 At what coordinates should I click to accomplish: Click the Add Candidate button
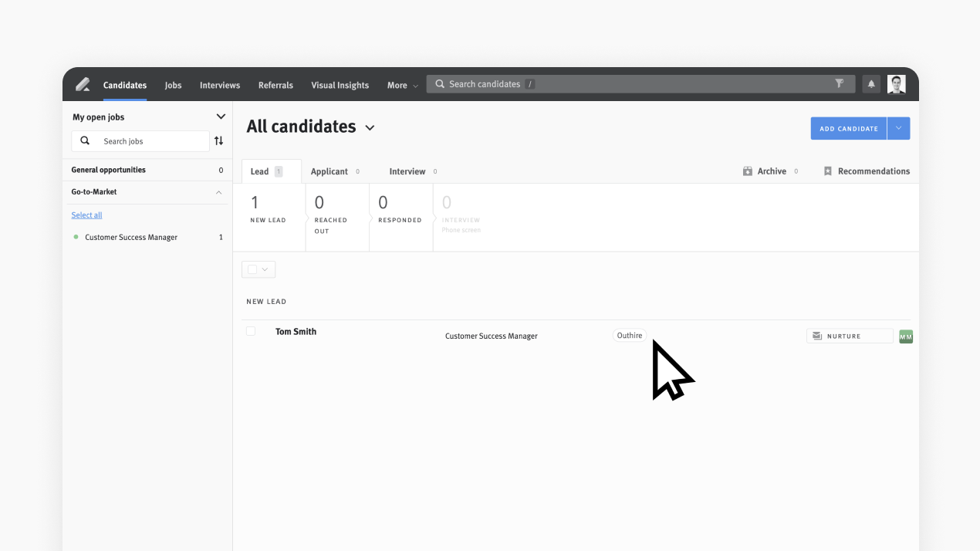(849, 129)
